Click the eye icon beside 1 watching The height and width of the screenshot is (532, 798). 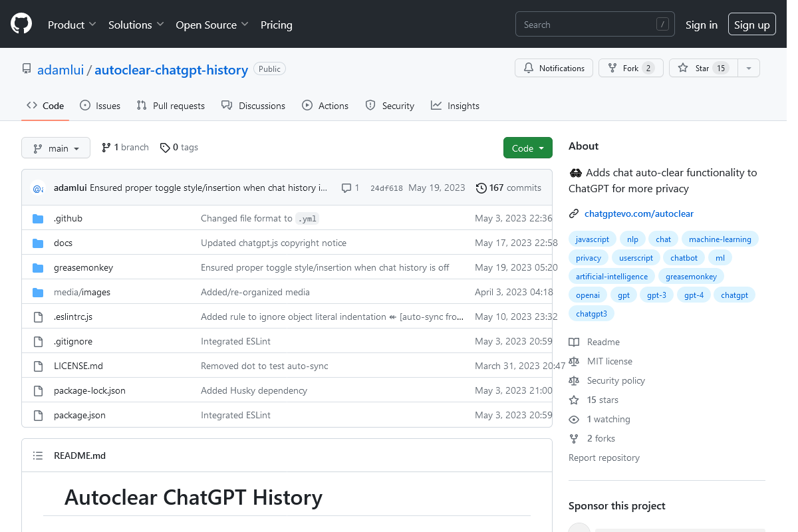pos(573,419)
